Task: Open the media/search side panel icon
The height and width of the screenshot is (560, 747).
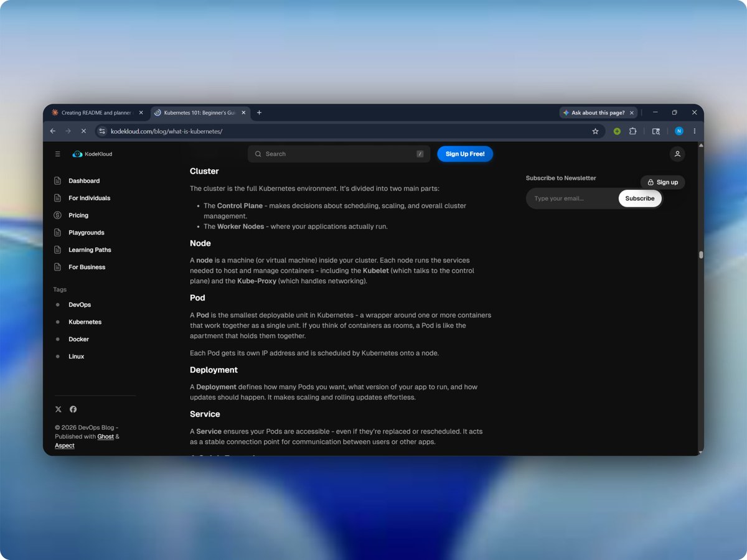Action: 655,131
